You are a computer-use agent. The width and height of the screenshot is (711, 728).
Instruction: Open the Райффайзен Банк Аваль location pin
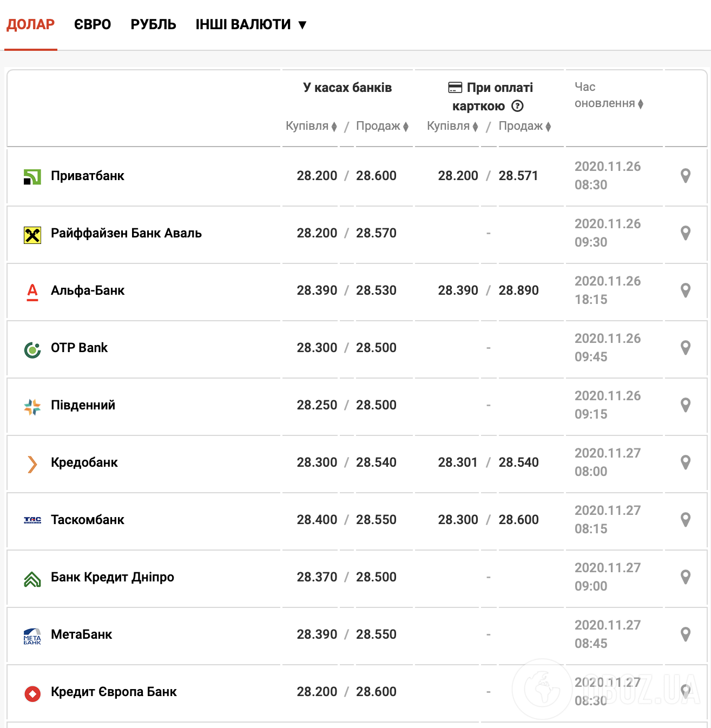(x=685, y=233)
